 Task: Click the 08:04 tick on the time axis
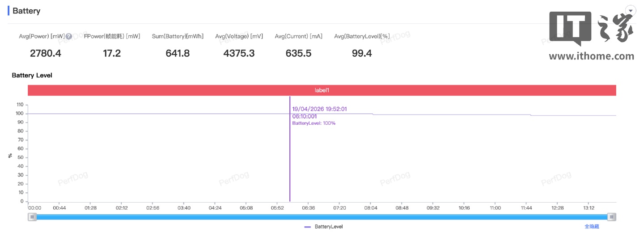click(x=371, y=208)
